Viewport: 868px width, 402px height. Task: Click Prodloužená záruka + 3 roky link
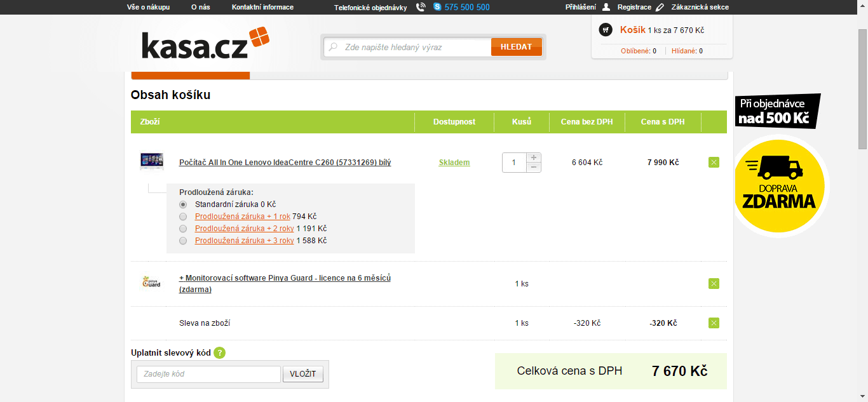(x=245, y=241)
